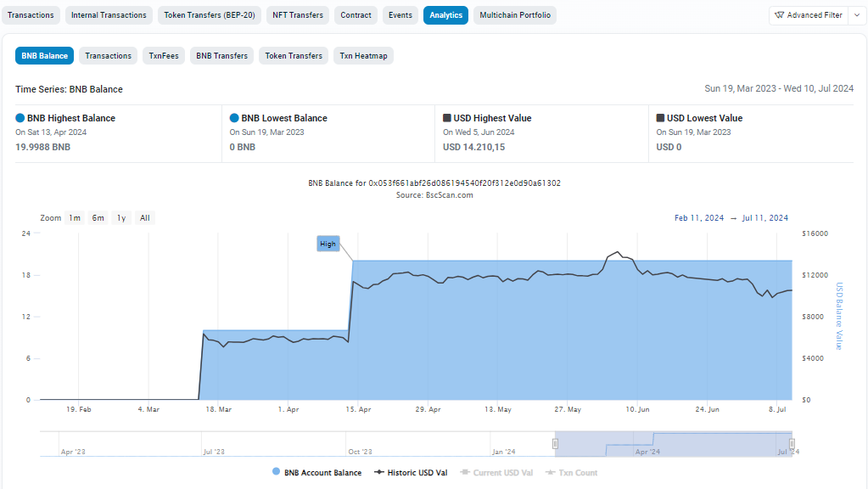
Task: Zoom chart to All data
Action: [145, 218]
